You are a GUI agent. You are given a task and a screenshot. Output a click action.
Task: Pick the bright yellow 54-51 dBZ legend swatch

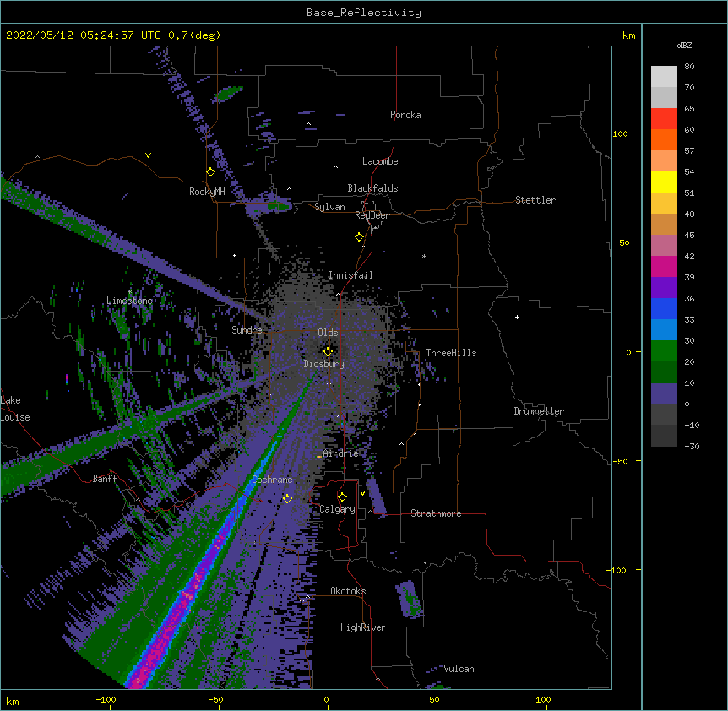tap(664, 182)
